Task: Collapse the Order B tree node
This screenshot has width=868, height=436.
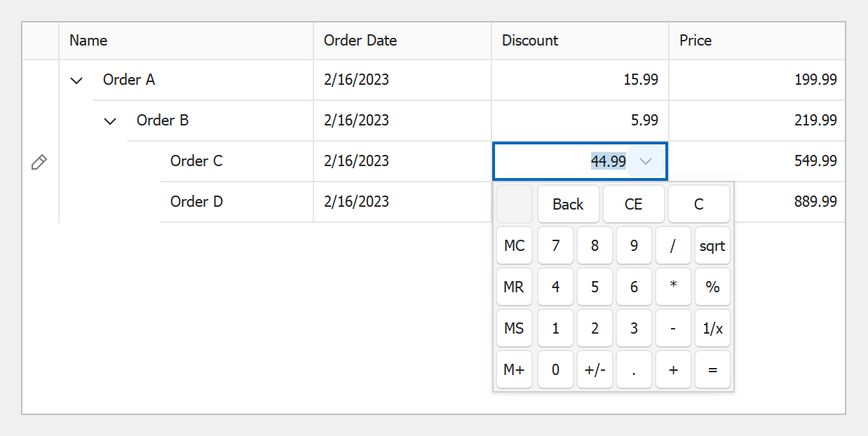Action: coord(110,121)
